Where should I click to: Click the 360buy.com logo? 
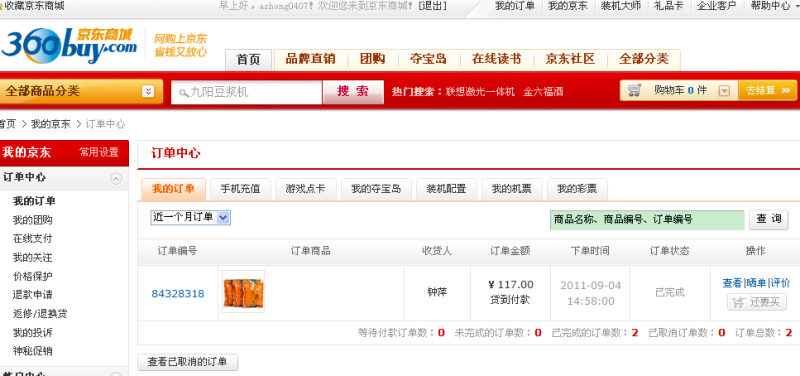(x=69, y=45)
